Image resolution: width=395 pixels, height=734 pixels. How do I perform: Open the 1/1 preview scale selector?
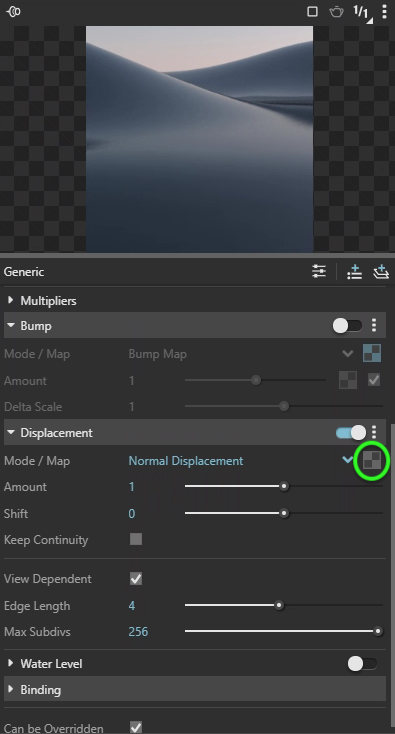tap(362, 13)
